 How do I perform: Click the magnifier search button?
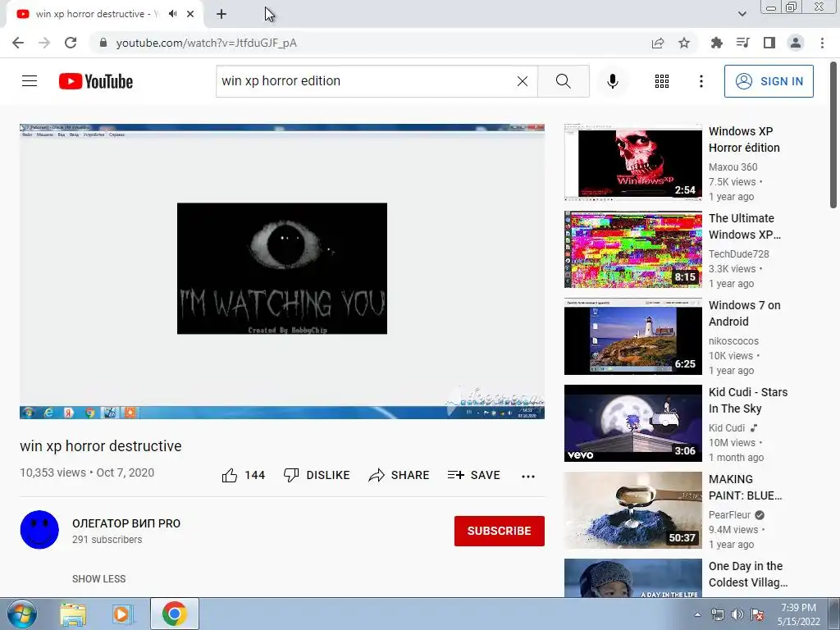pyautogui.click(x=563, y=81)
